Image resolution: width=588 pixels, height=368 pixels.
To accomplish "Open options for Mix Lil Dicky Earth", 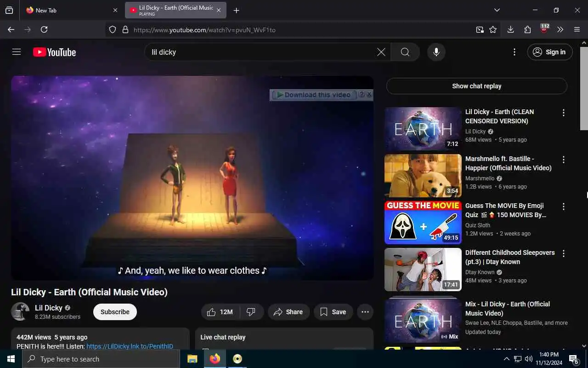I will (x=563, y=305).
